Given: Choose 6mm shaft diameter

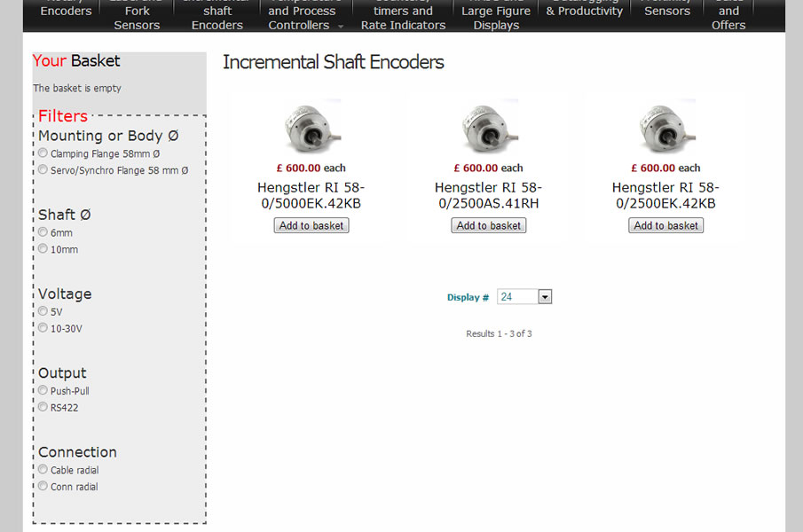Looking at the screenshot, I should tap(43, 232).
